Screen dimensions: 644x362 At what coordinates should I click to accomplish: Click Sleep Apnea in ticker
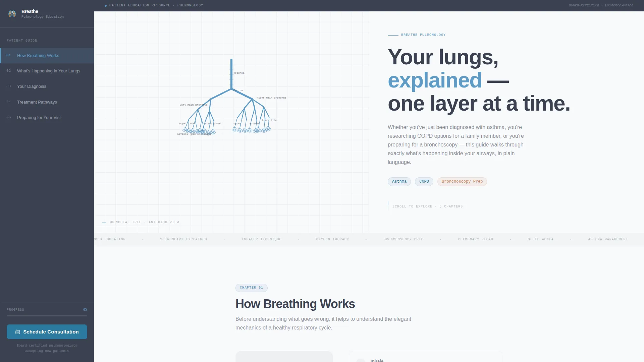pos(541,239)
